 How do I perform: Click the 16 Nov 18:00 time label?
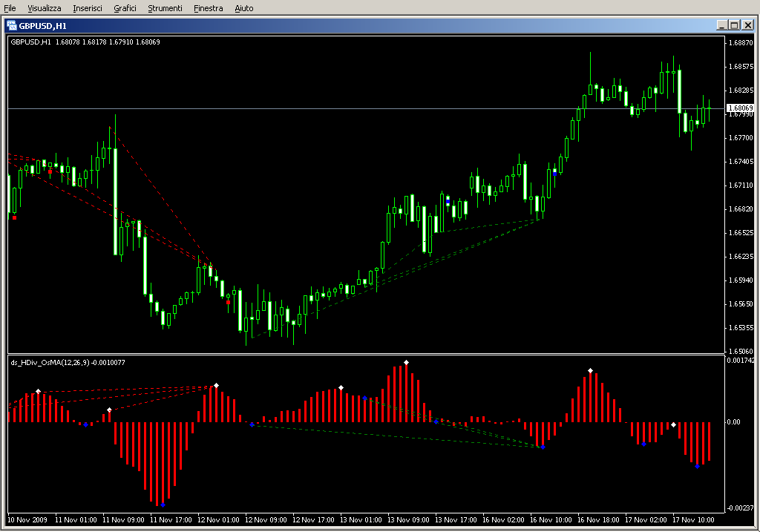coord(598,520)
